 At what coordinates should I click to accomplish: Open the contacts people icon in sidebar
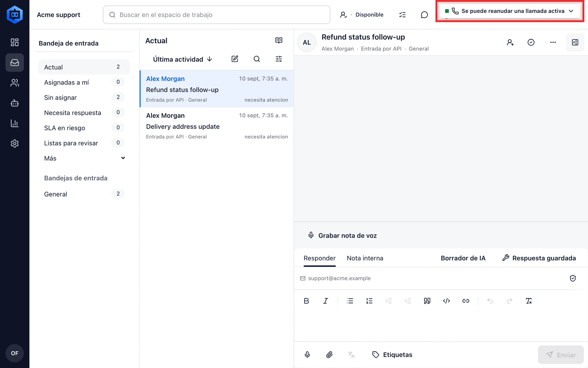(15, 83)
